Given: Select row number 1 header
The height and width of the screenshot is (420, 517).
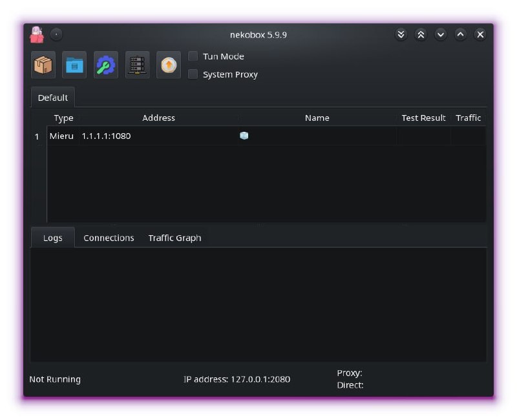Looking at the screenshot, I should click(37, 136).
